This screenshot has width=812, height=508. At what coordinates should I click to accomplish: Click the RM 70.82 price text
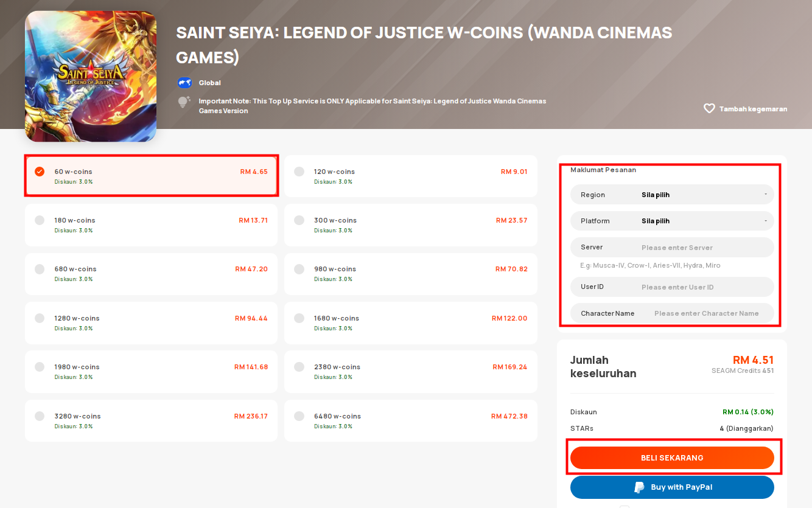[511, 269]
